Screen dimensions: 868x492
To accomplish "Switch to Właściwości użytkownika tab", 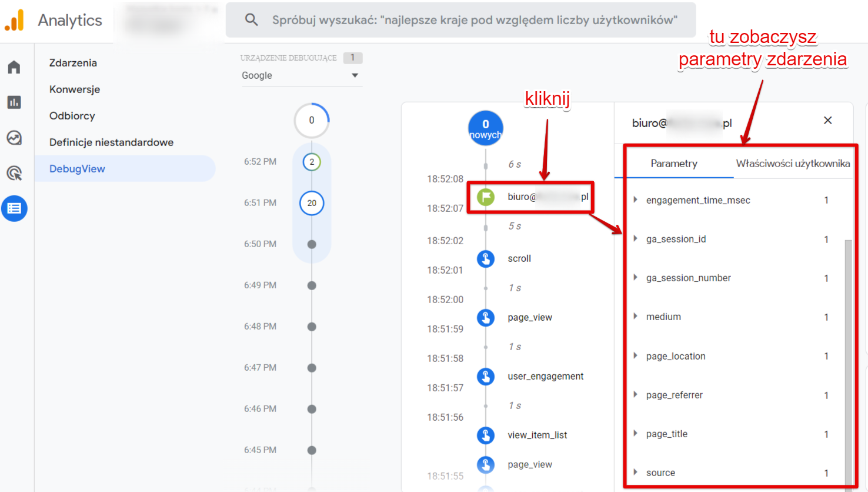I will tap(793, 164).
